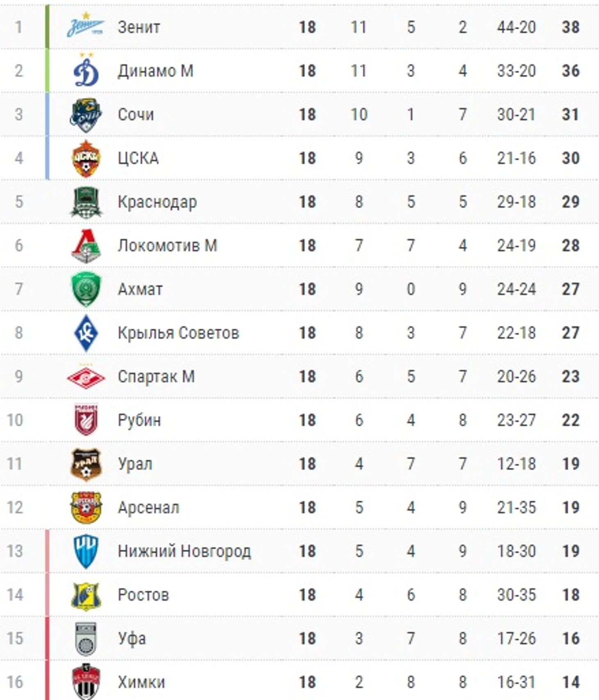Image resolution: width=599 pixels, height=700 pixels.
Task: Click the Краснодар club crest
Action: click(x=86, y=202)
